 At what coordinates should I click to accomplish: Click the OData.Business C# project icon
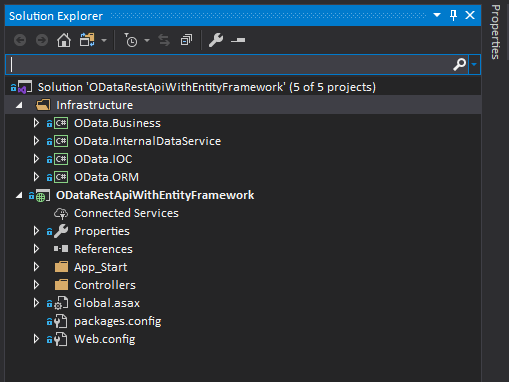[x=61, y=123]
